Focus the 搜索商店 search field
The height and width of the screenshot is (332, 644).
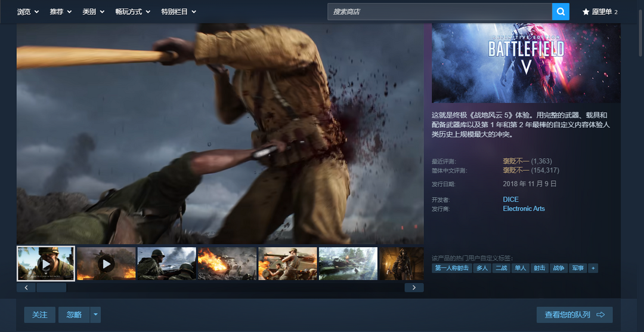coord(439,11)
